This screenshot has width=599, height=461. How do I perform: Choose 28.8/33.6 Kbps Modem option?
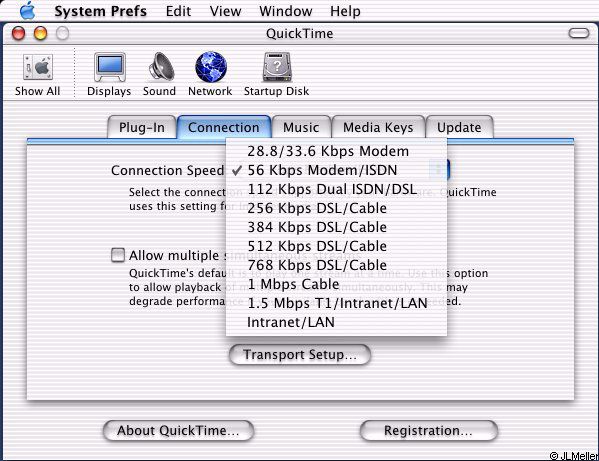point(336,151)
